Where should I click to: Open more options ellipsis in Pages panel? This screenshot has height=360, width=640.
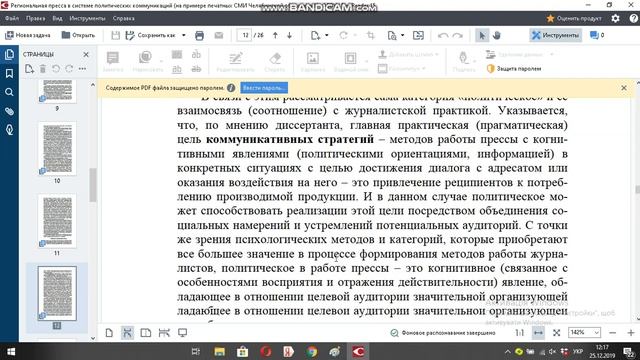point(82,69)
